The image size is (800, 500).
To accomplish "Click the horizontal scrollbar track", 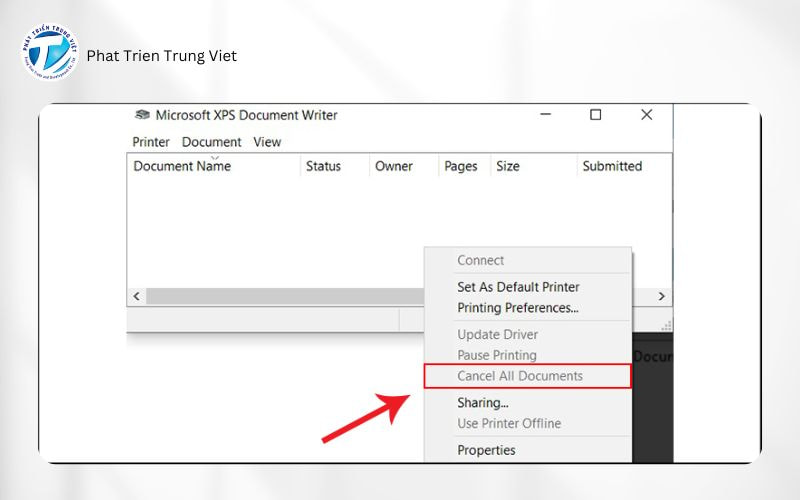I will 280,297.
